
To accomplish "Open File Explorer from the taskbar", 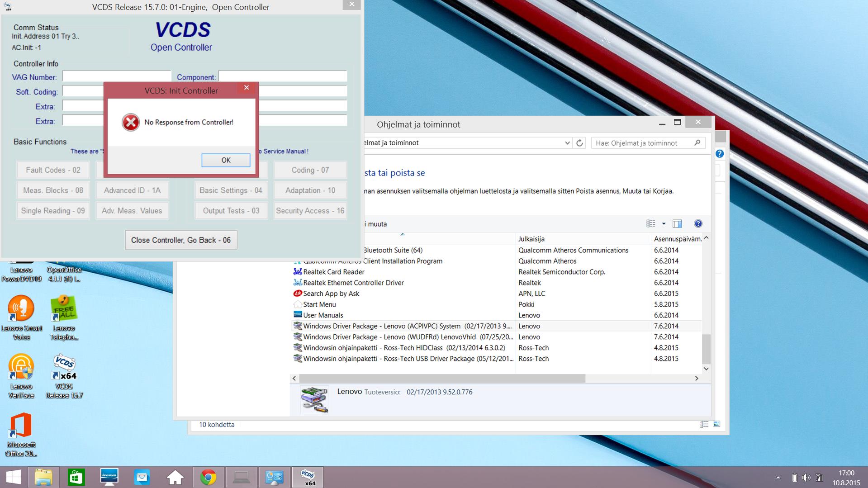I will tap(43, 477).
